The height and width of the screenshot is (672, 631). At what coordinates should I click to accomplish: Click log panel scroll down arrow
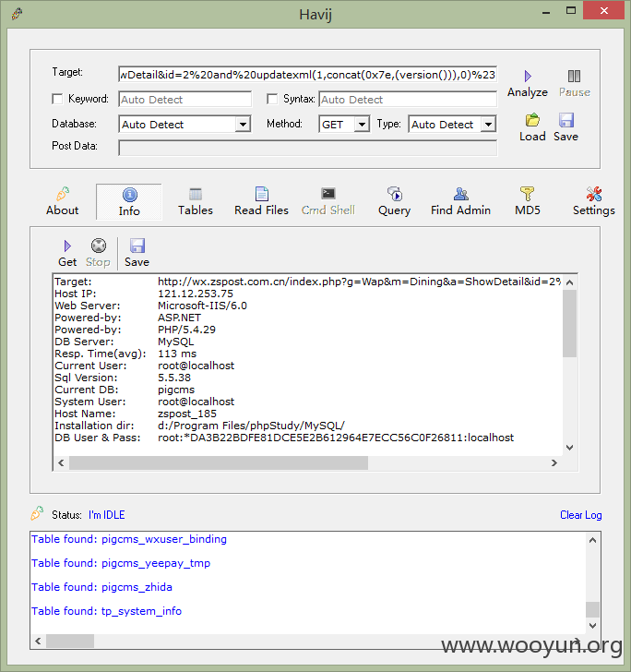pos(593,625)
